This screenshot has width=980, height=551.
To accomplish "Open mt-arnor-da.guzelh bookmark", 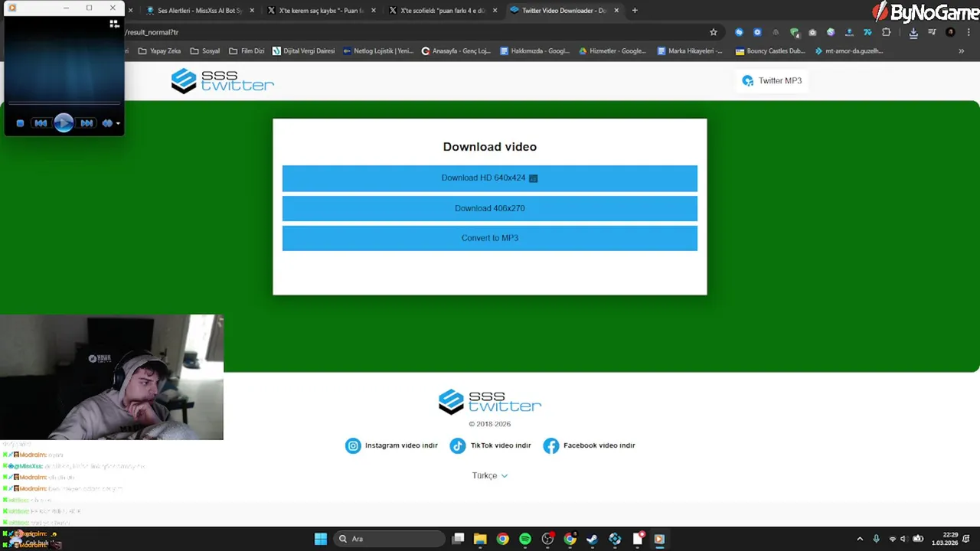I will point(849,51).
